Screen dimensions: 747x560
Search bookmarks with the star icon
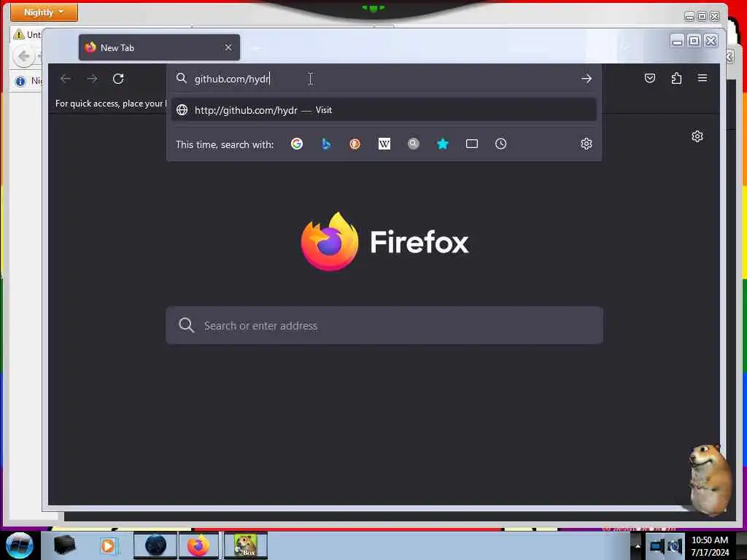click(x=443, y=144)
